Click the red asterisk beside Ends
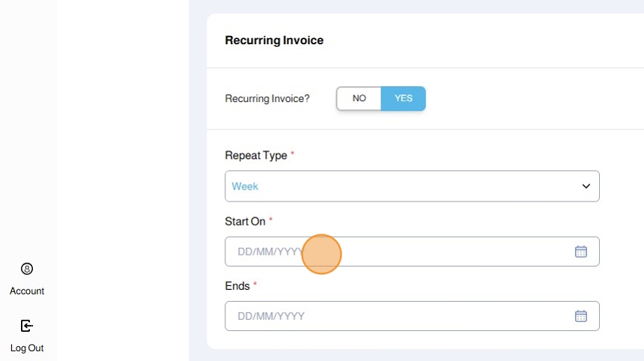The width and height of the screenshot is (644, 361). 255,285
